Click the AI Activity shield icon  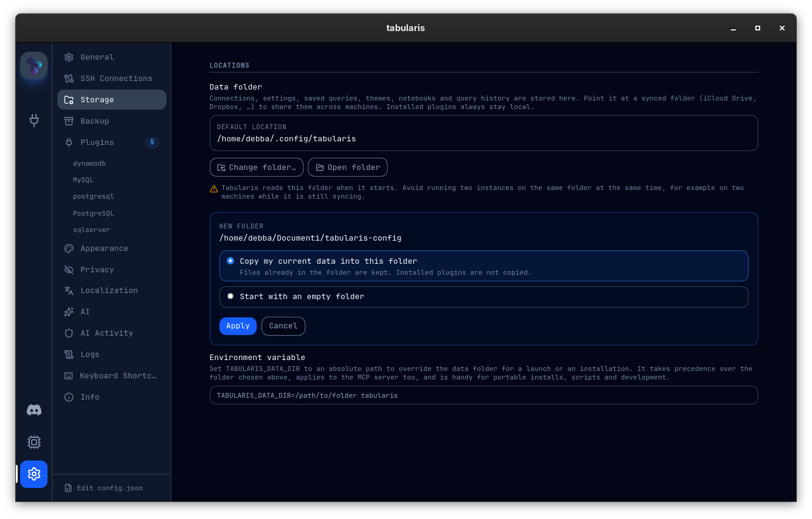click(x=69, y=333)
